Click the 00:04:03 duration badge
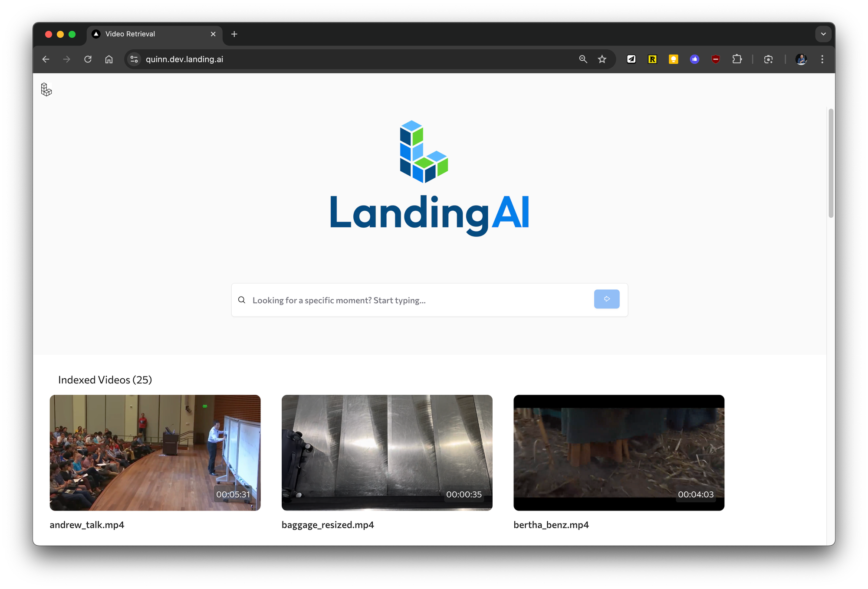The image size is (868, 589). [696, 494]
